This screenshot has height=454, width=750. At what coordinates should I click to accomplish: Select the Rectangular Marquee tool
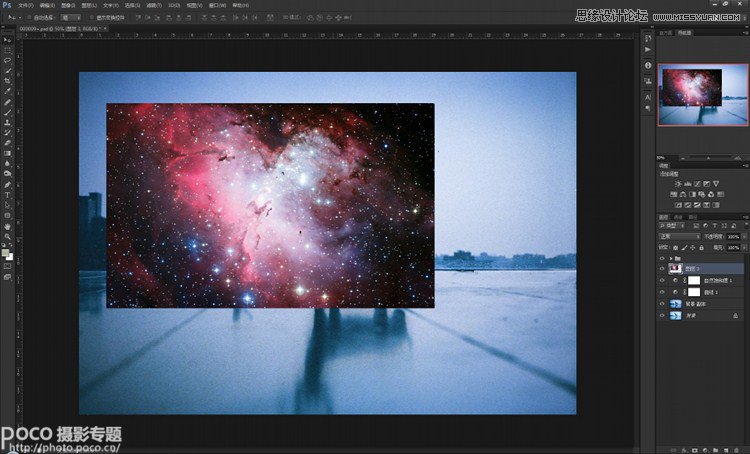[x=7, y=50]
